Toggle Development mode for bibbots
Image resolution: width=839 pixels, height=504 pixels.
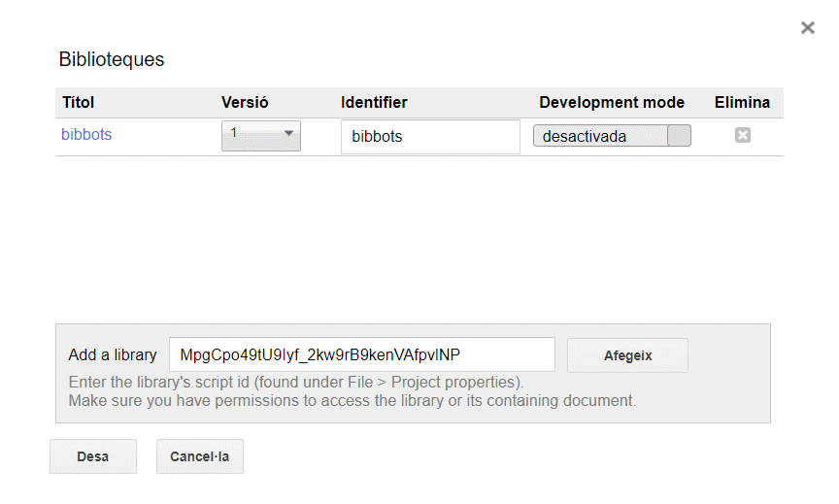coord(679,136)
